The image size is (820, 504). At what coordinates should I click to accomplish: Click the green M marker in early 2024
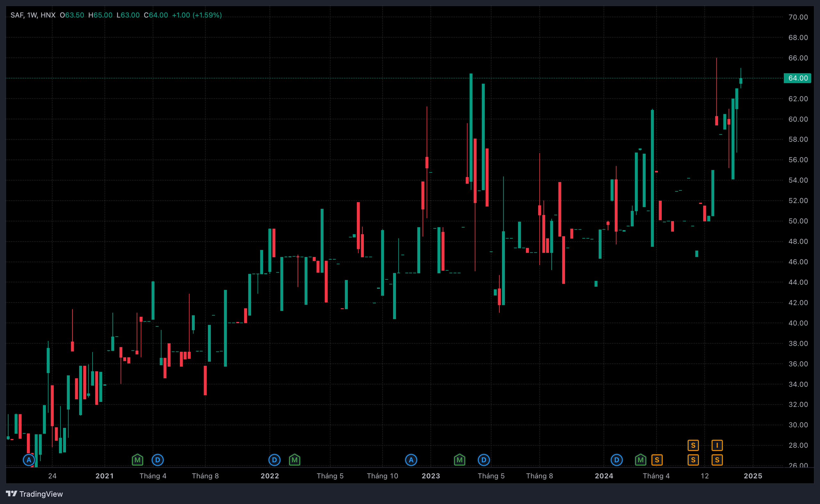tap(641, 460)
